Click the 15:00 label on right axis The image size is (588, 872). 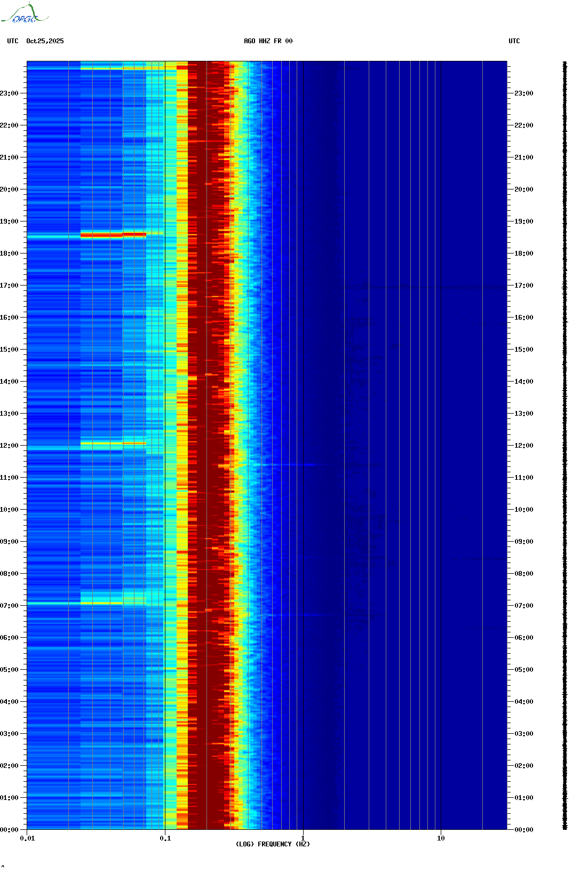pos(523,350)
